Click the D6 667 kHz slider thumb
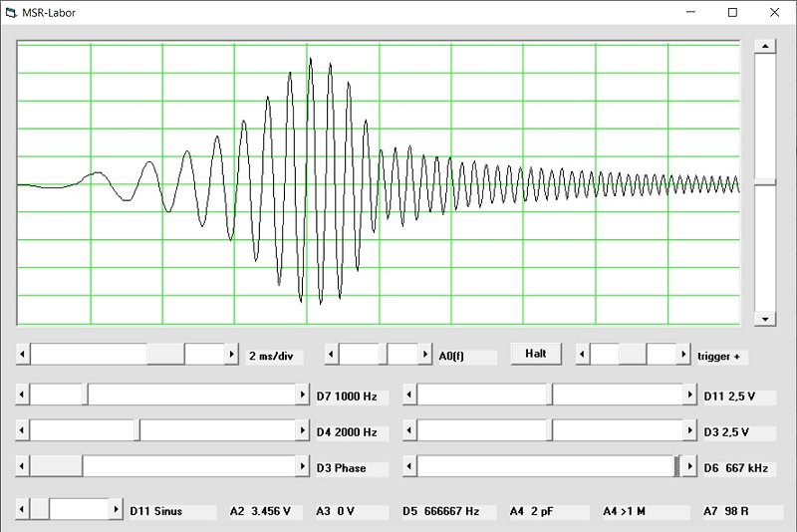 click(677, 467)
